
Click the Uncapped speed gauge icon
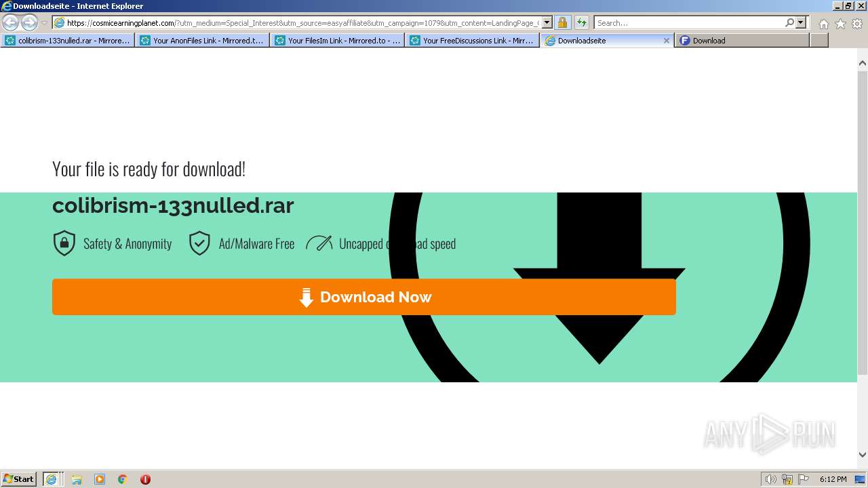(319, 243)
